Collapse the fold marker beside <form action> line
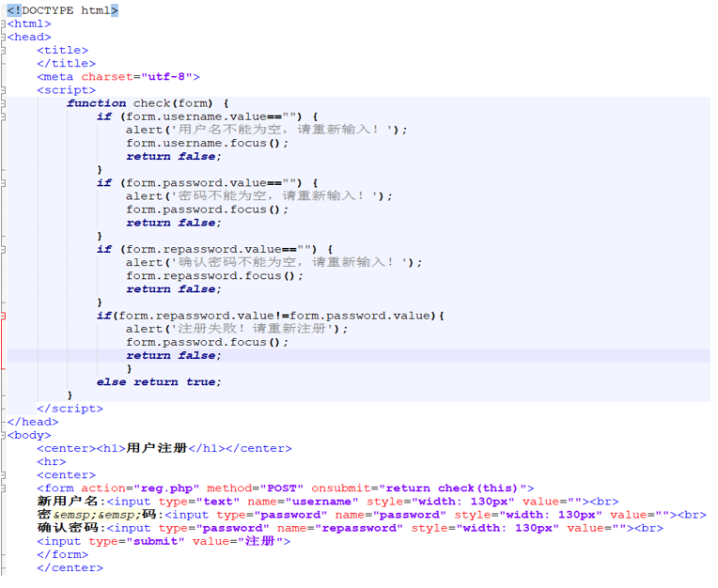The image size is (718, 588). [3, 488]
